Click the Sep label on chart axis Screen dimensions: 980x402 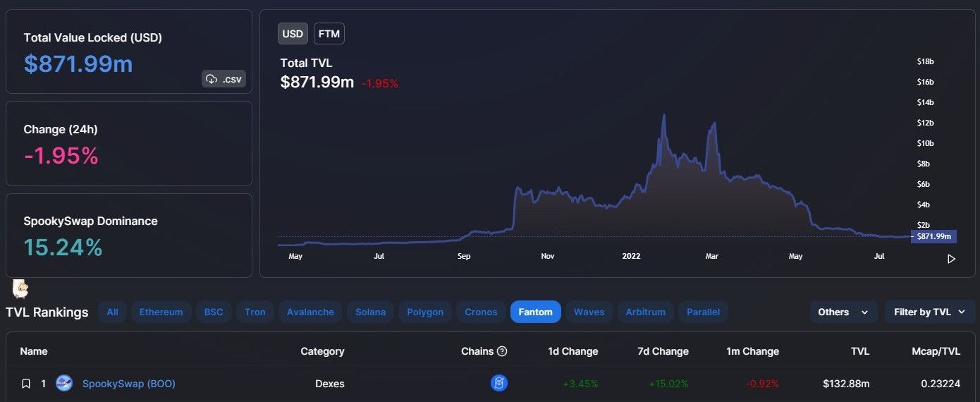464,257
